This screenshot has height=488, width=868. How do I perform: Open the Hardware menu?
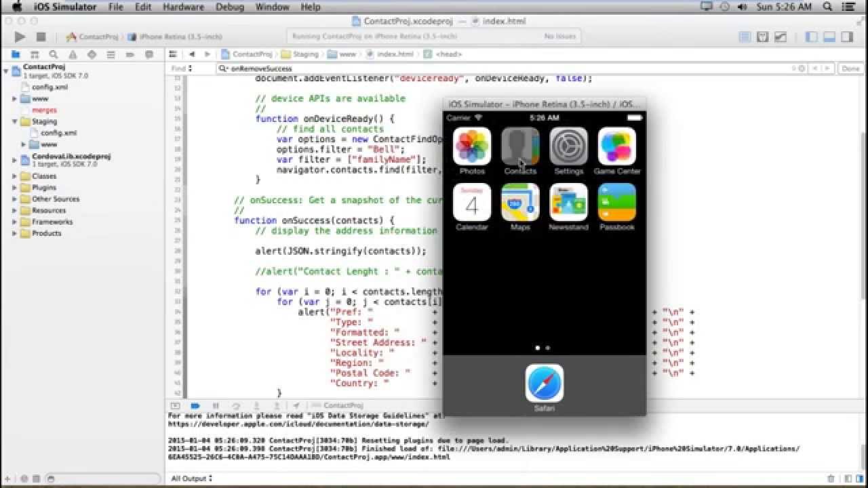[184, 7]
